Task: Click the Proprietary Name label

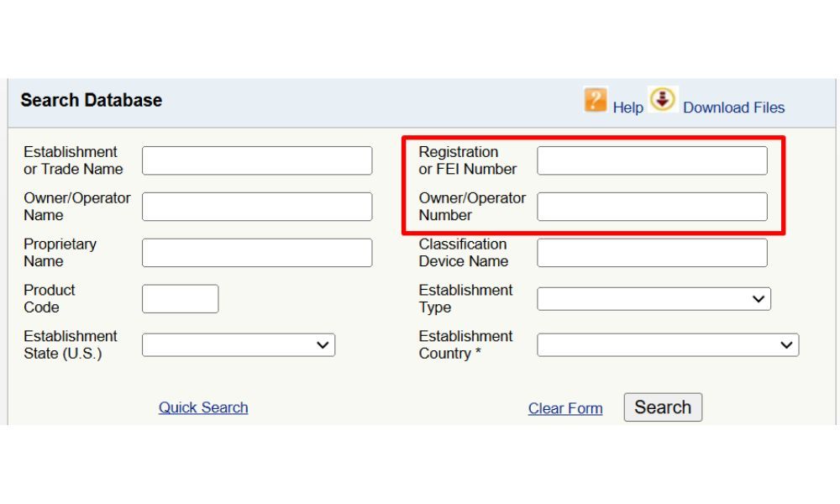Action: click(60, 253)
